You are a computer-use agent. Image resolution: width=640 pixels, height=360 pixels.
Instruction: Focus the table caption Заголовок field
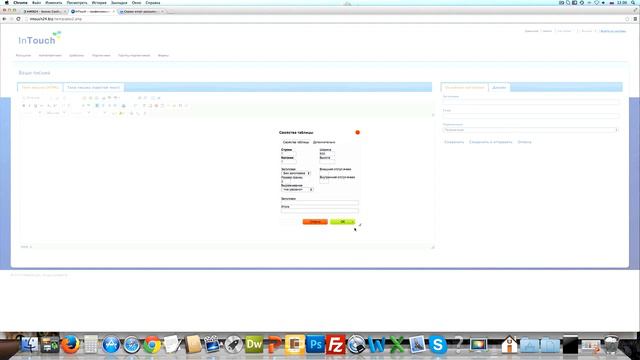[320, 202]
